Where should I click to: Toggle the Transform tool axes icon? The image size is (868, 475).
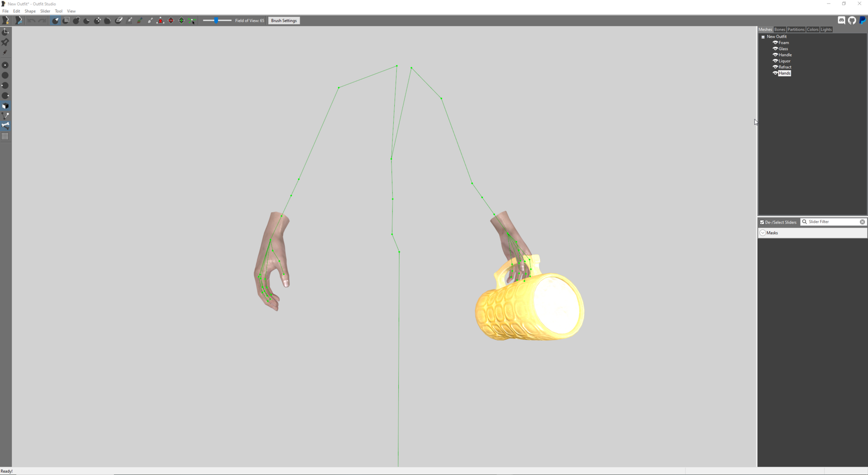[5, 31]
